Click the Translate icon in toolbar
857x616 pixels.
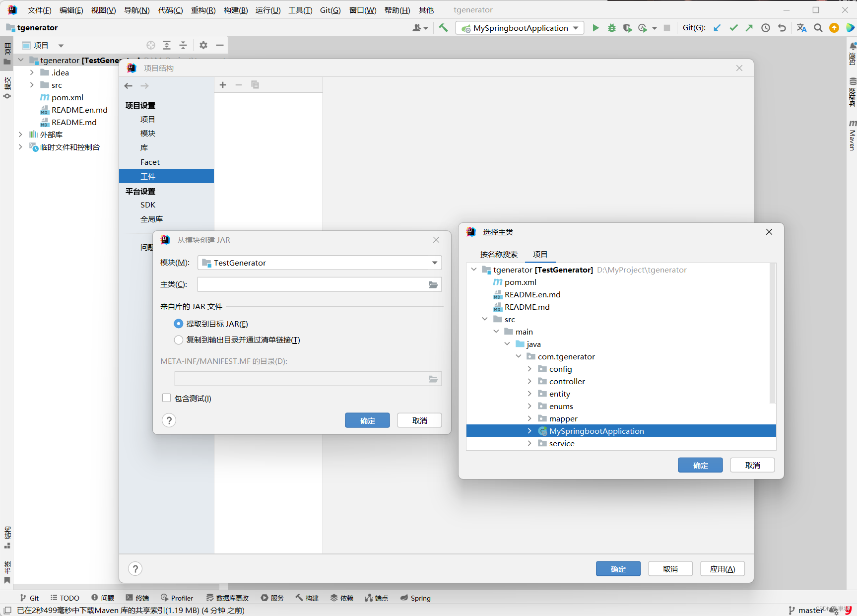click(801, 28)
